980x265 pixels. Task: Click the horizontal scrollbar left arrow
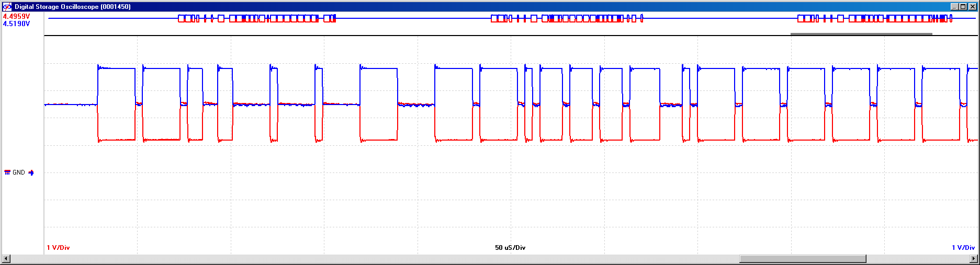pos(6,259)
